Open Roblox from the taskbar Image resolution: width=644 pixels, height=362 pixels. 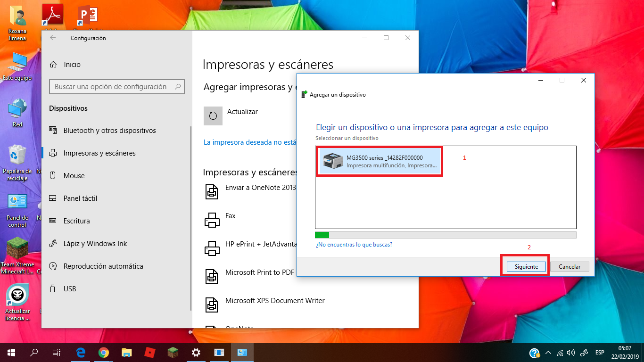click(x=149, y=353)
